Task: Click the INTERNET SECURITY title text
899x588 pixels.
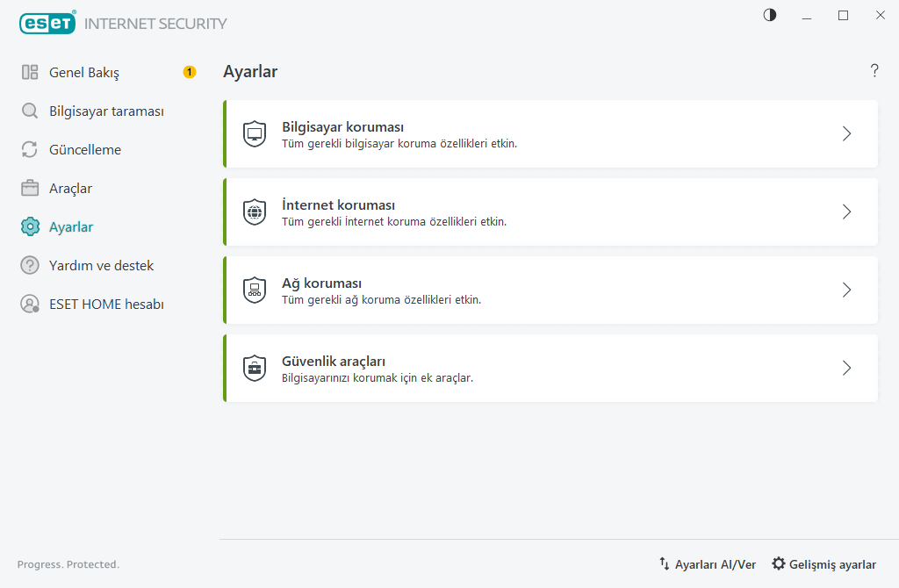Action: point(155,24)
